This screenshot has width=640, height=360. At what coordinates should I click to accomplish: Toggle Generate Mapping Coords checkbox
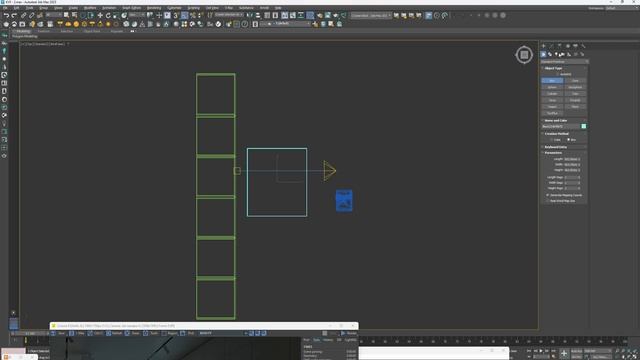(548, 195)
